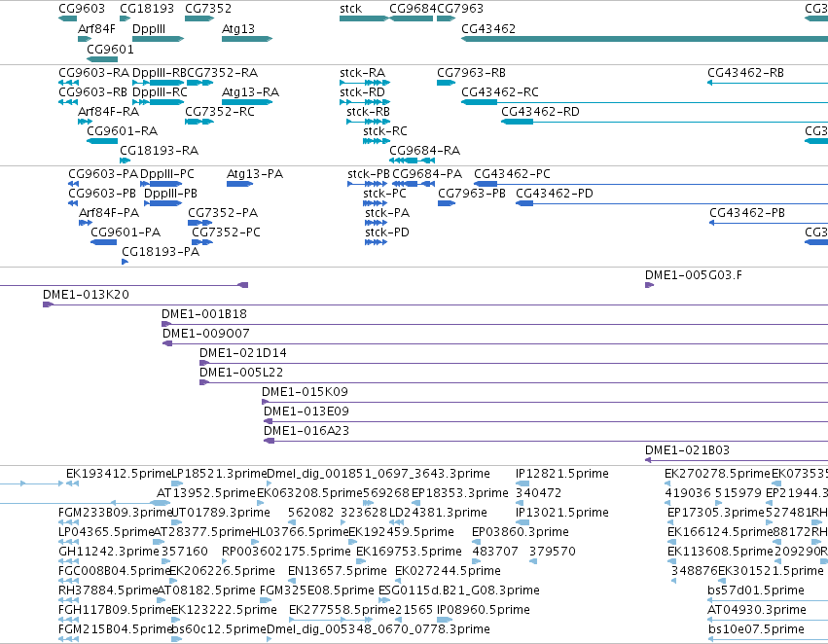Select BAC clone DME1-001B18
This screenshot has width=828, height=644.
click(495, 324)
